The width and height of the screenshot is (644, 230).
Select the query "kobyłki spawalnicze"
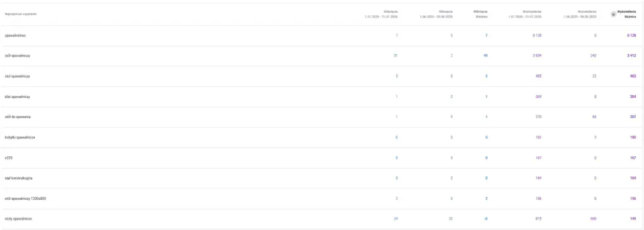(19, 137)
